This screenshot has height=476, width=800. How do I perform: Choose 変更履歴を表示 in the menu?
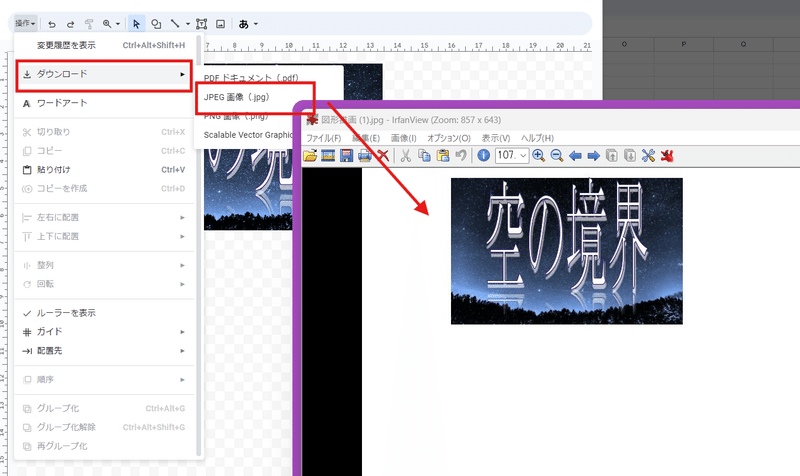(105, 45)
